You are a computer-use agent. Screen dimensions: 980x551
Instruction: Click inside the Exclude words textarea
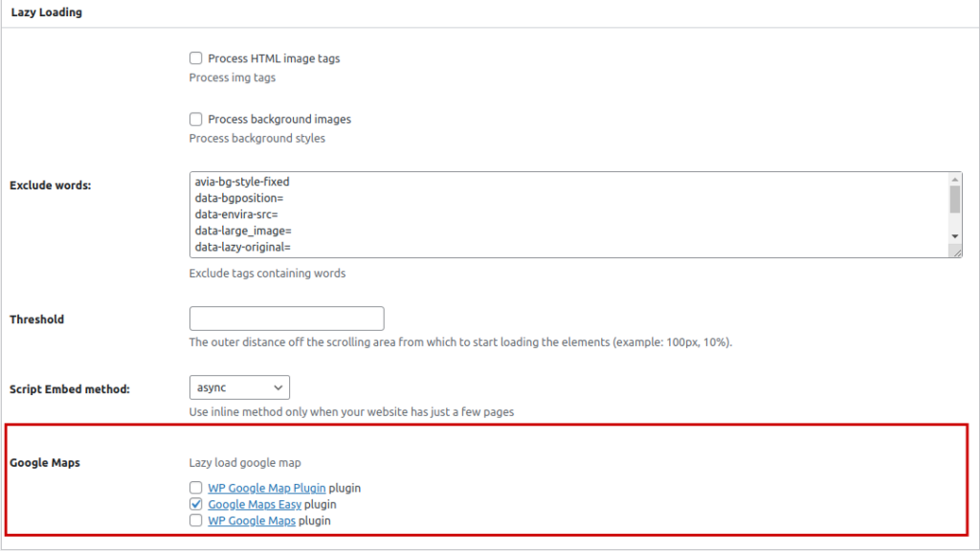click(x=568, y=215)
